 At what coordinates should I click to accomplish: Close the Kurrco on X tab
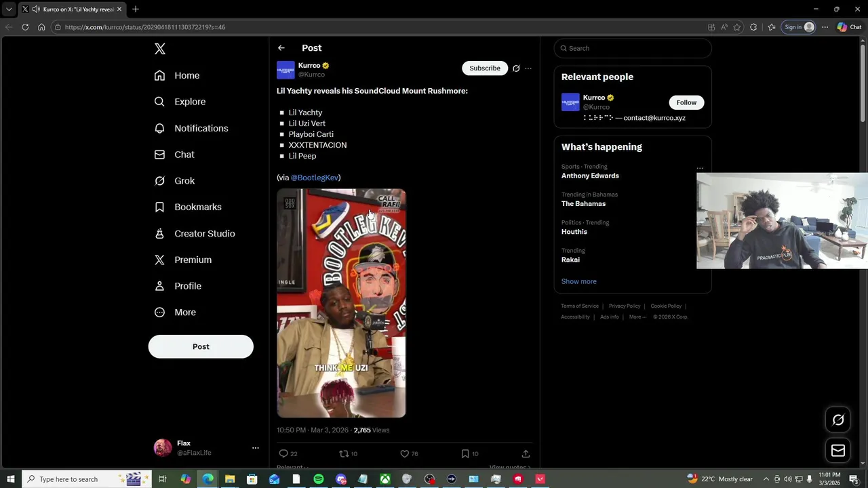tap(119, 9)
